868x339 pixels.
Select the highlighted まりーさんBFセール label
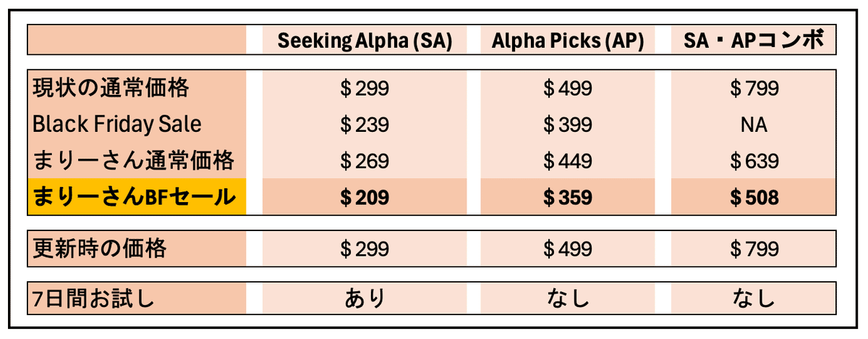(134, 197)
